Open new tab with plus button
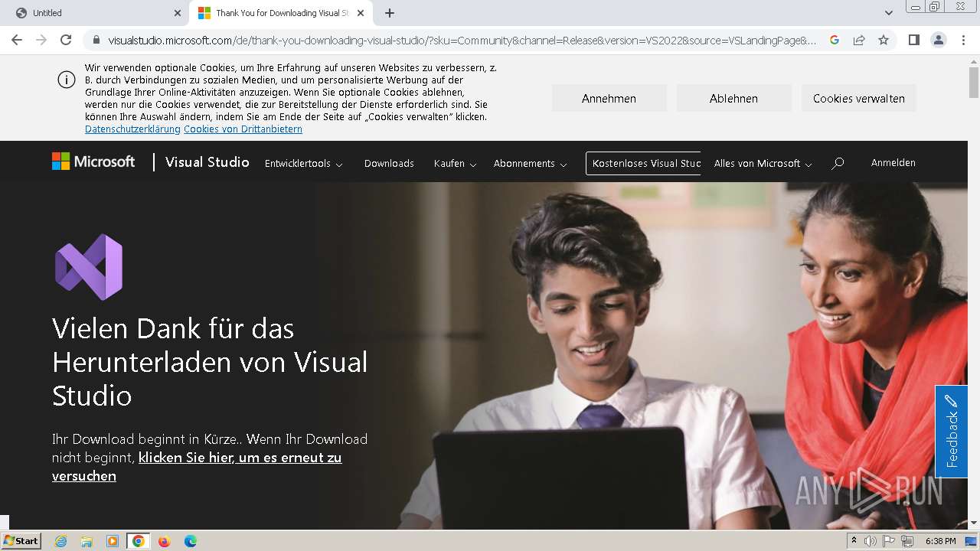Image resolution: width=980 pixels, height=551 pixels. (390, 13)
